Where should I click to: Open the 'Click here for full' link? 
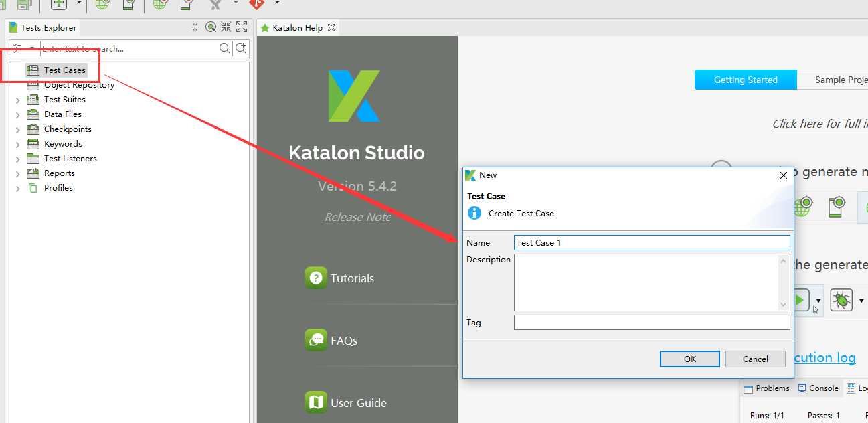click(820, 124)
